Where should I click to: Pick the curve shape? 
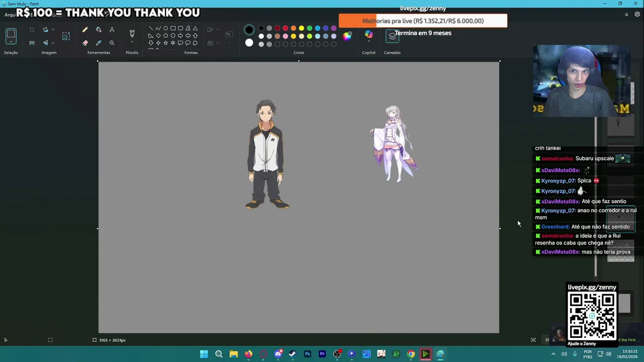[158, 28]
